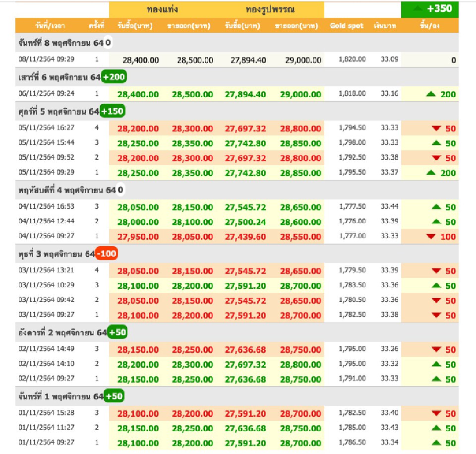This screenshot has height=454, width=476.
Task: Click the up arrow in the 01/11/2564 09:27 row
Action: (436, 443)
